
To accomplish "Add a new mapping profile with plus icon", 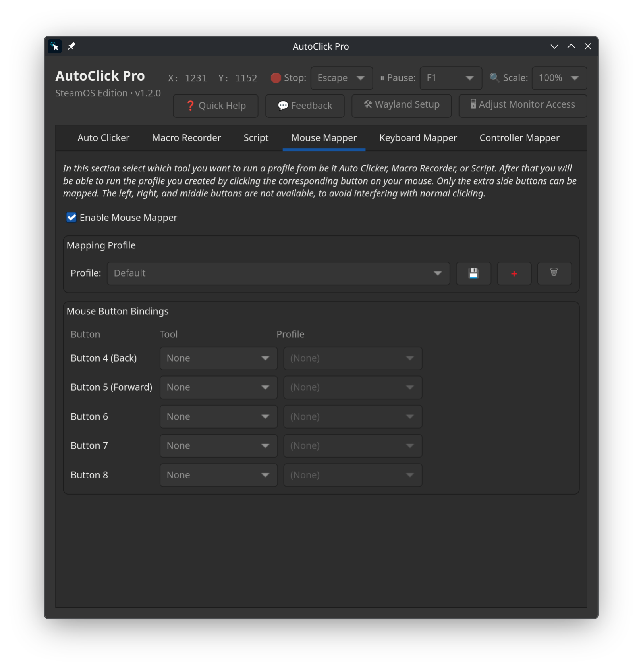I will pos(514,273).
